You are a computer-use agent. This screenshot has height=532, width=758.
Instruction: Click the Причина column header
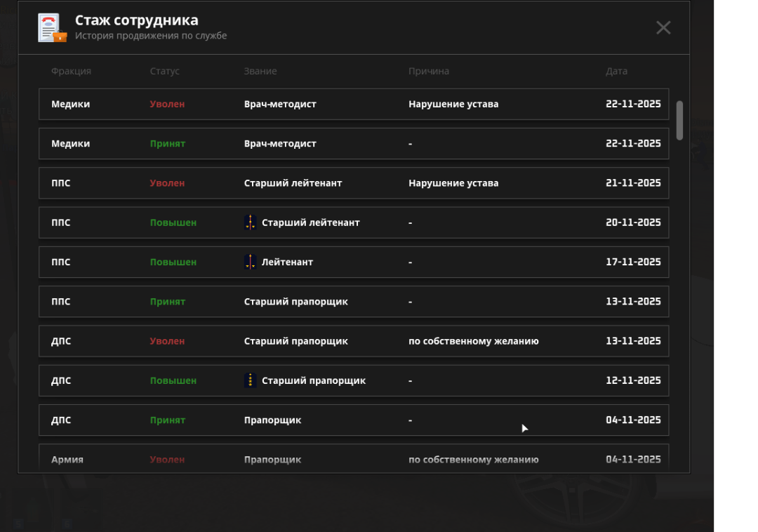[428, 71]
